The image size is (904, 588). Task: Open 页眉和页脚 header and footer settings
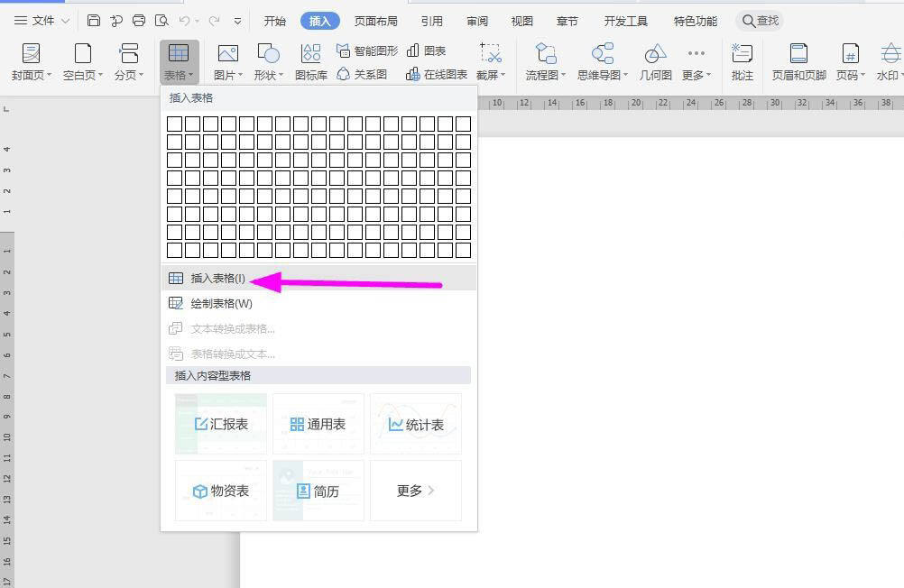pyautogui.click(x=798, y=61)
